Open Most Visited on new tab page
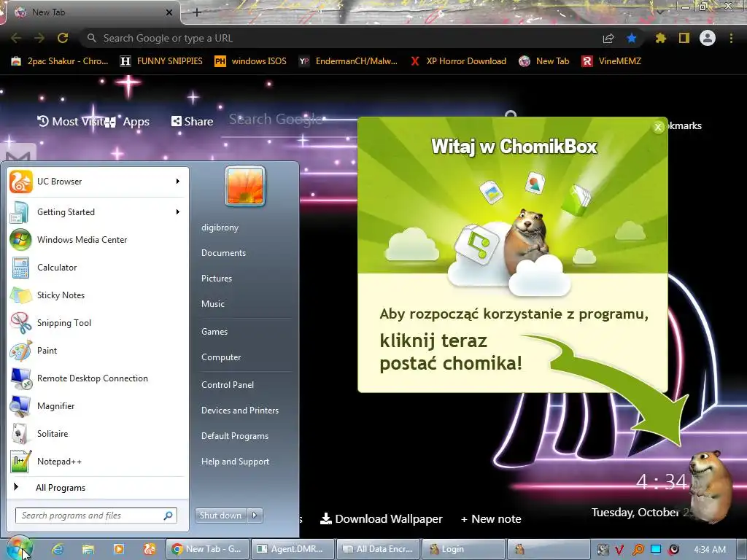 pos(71,122)
